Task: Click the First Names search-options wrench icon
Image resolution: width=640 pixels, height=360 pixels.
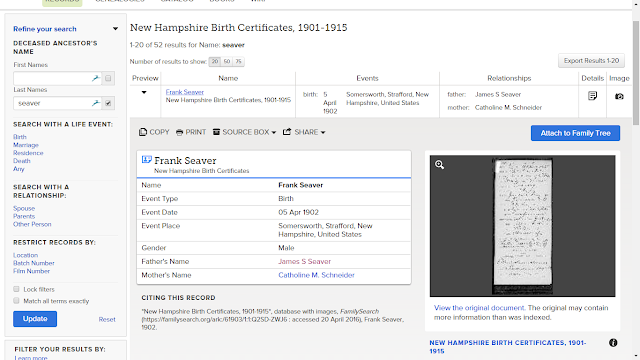Action: [x=96, y=78]
